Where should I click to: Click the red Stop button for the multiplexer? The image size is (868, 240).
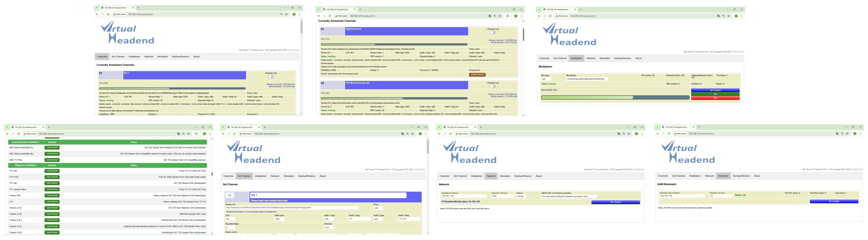[x=715, y=98]
